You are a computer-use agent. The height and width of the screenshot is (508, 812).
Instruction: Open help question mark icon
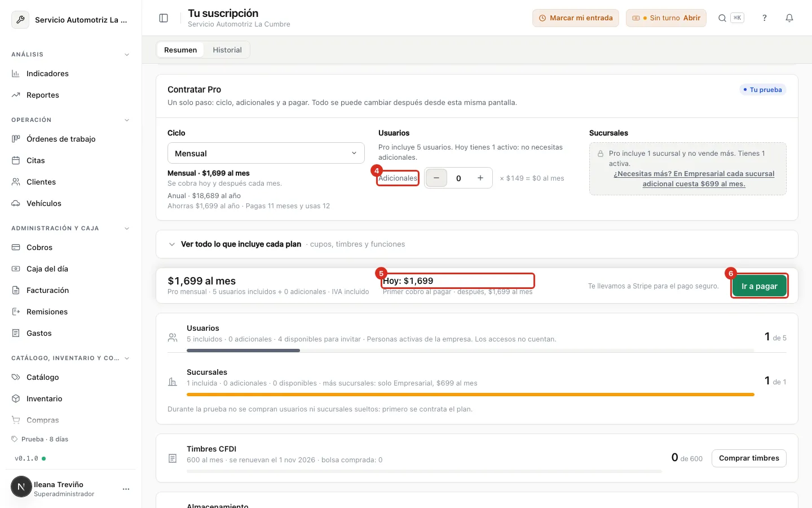765,18
